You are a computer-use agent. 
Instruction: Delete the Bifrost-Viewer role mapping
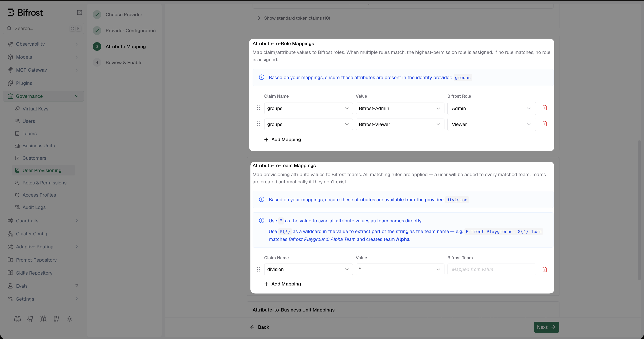[x=545, y=124]
